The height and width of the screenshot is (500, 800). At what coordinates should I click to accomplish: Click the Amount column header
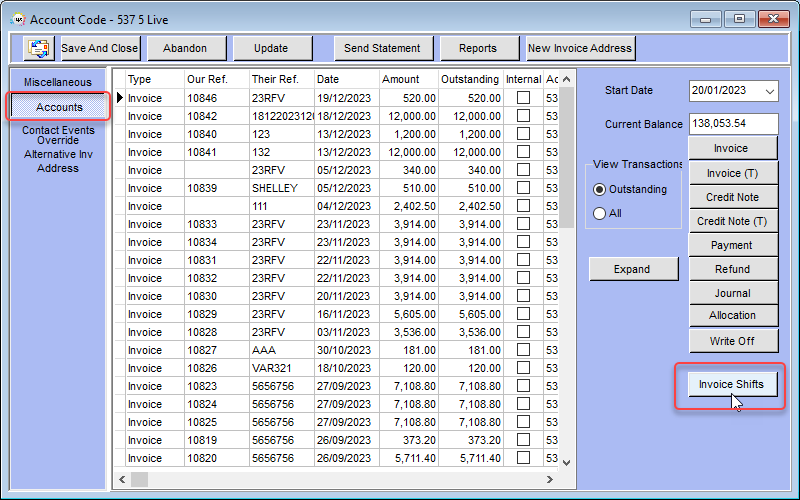coord(409,79)
